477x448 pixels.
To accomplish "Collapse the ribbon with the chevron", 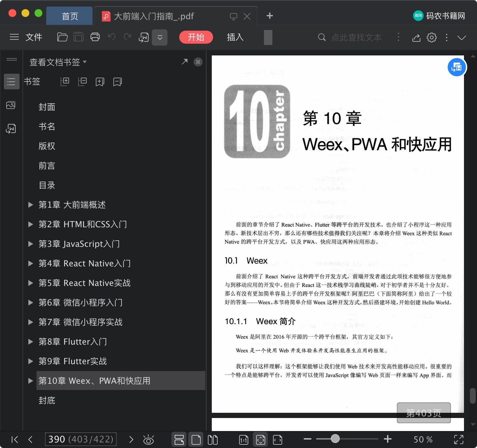I will pos(462,37).
